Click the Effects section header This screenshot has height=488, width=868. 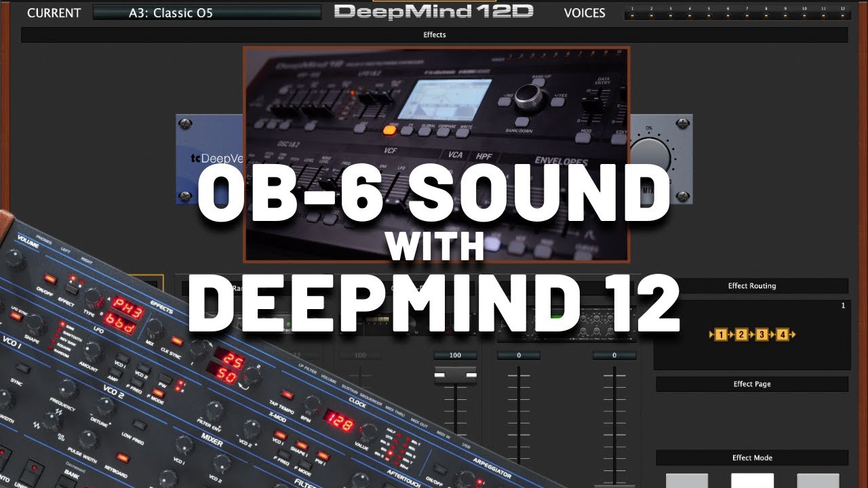click(434, 35)
